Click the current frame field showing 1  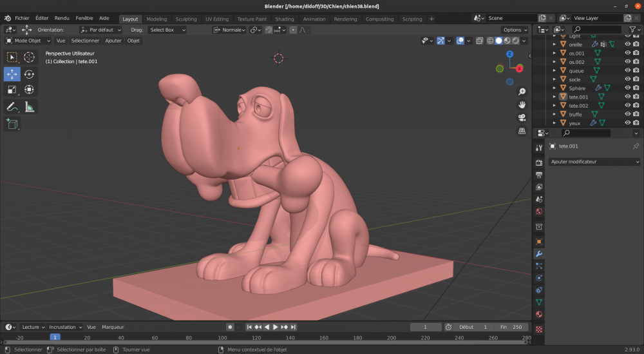(x=426, y=328)
